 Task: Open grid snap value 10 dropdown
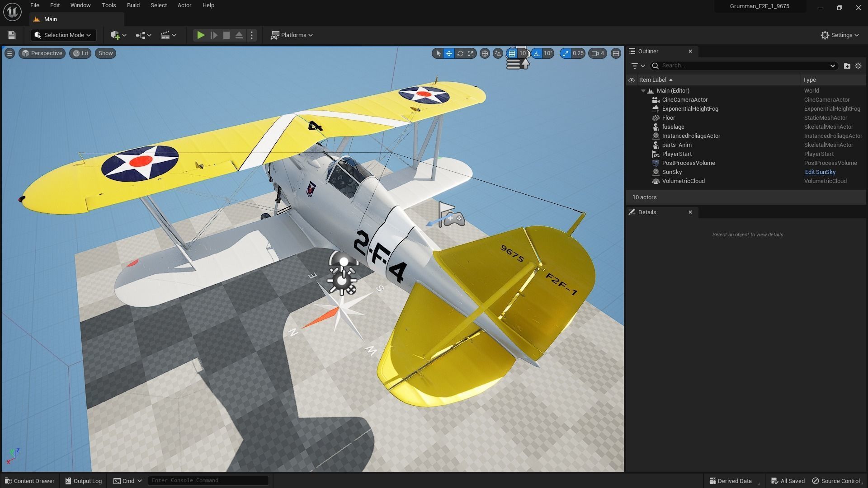pyautogui.click(x=523, y=53)
